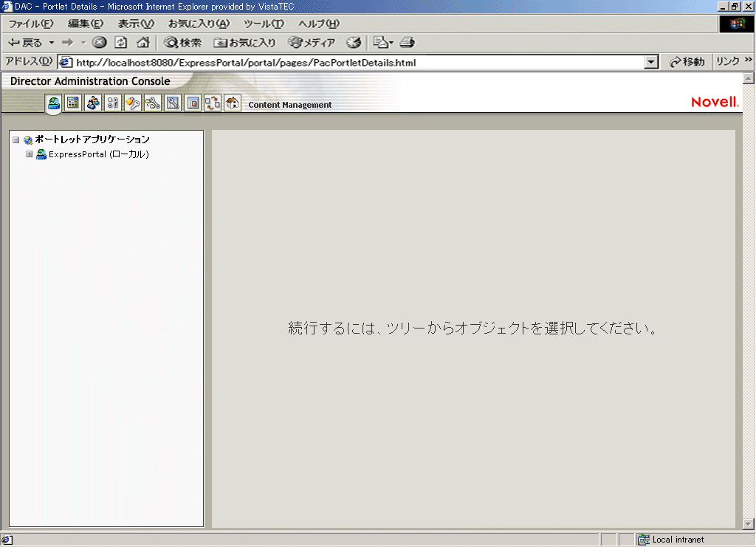Open the History clock toolbar icon

click(x=354, y=42)
